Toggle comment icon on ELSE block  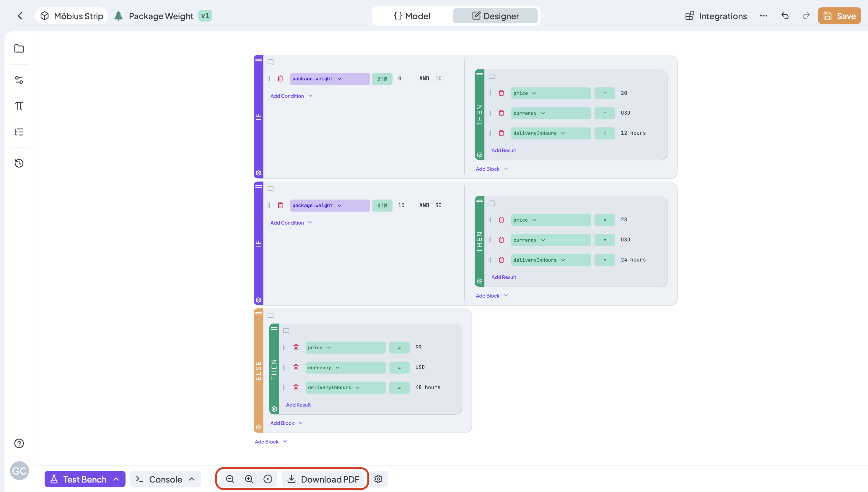[271, 316]
